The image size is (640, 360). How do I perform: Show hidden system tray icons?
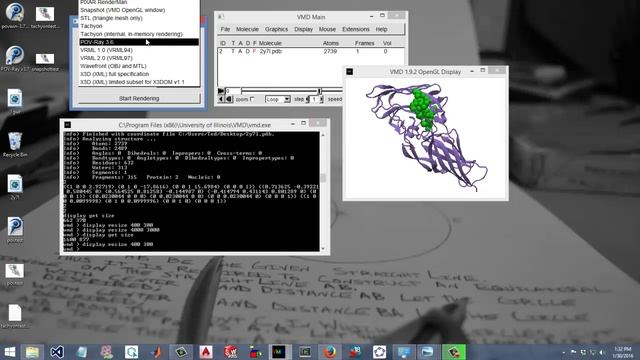(x=564, y=352)
